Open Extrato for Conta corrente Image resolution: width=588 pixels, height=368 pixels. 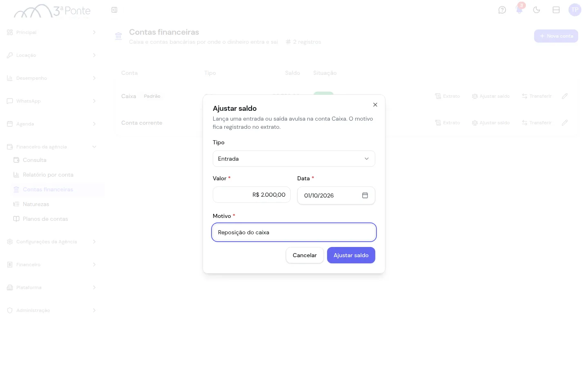pyautogui.click(x=448, y=123)
